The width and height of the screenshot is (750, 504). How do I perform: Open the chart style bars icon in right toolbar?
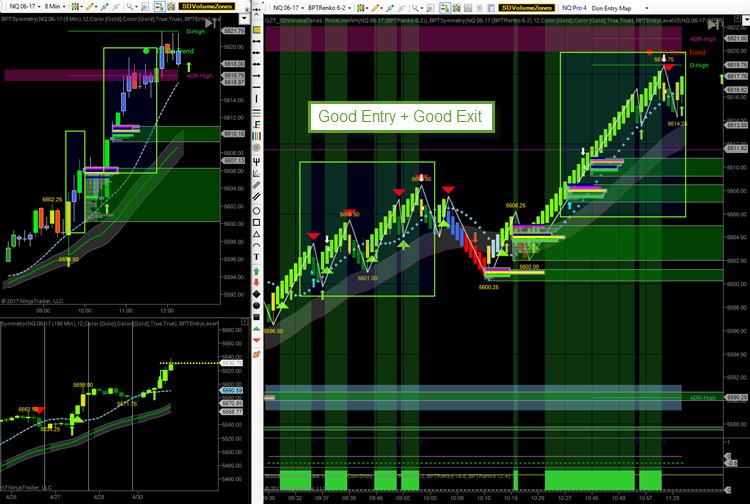[x=361, y=8]
